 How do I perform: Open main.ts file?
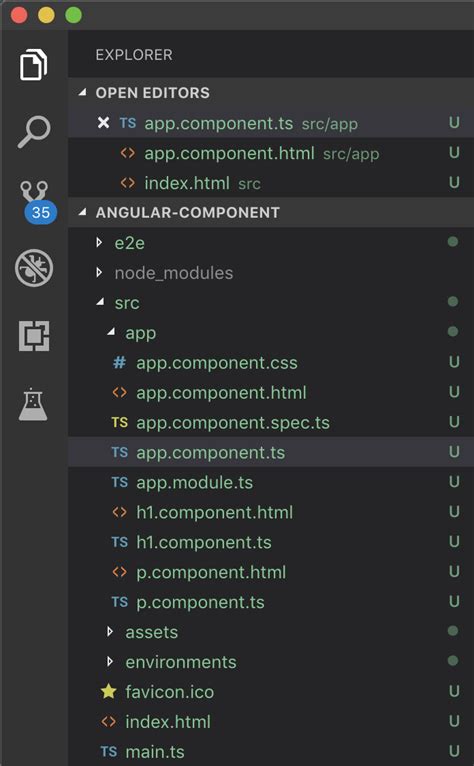tap(271, 751)
